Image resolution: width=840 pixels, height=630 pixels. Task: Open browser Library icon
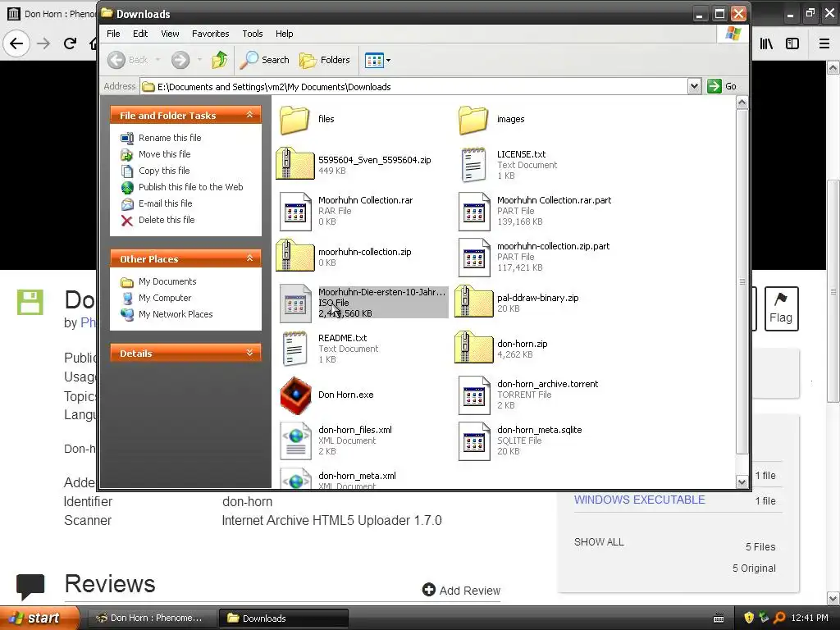coord(766,43)
